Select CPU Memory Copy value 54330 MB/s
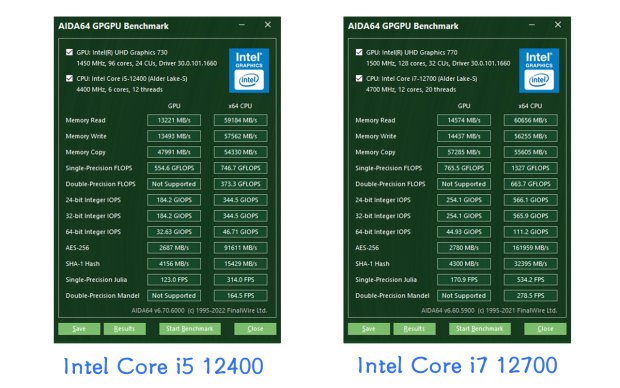This screenshot has width=620, height=388. point(240,152)
